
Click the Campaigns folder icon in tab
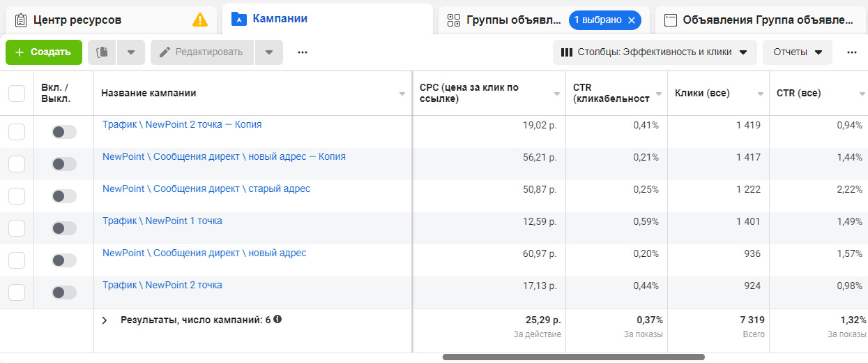pos(238,19)
